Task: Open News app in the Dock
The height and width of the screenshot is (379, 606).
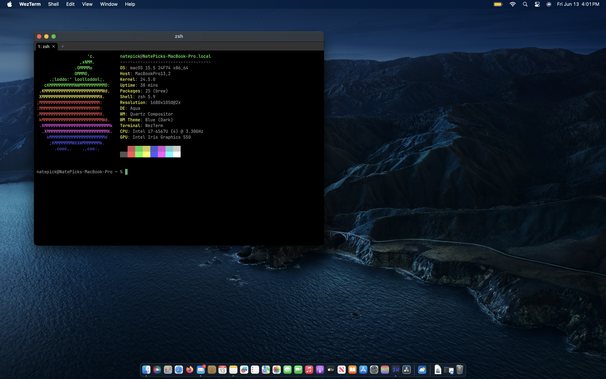Action: point(342,370)
